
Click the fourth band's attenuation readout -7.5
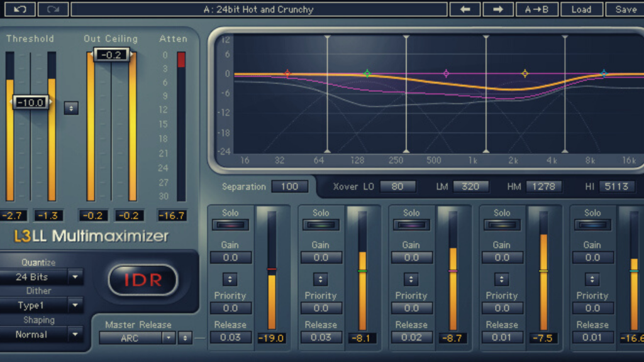click(543, 338)
